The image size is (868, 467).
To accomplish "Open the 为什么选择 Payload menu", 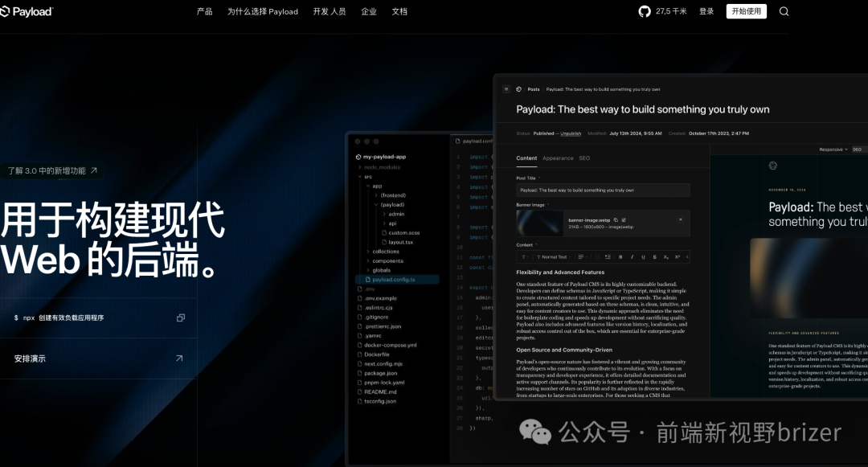I will click(262, 11).
